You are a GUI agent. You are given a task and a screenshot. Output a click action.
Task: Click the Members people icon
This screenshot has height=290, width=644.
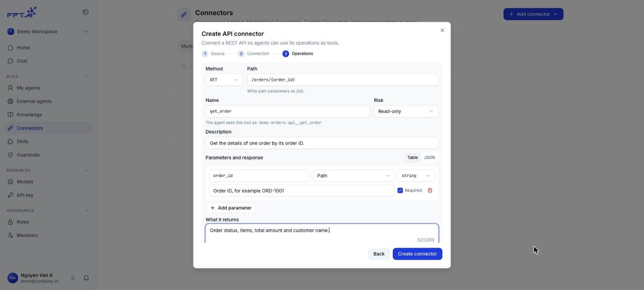[11, 235]
